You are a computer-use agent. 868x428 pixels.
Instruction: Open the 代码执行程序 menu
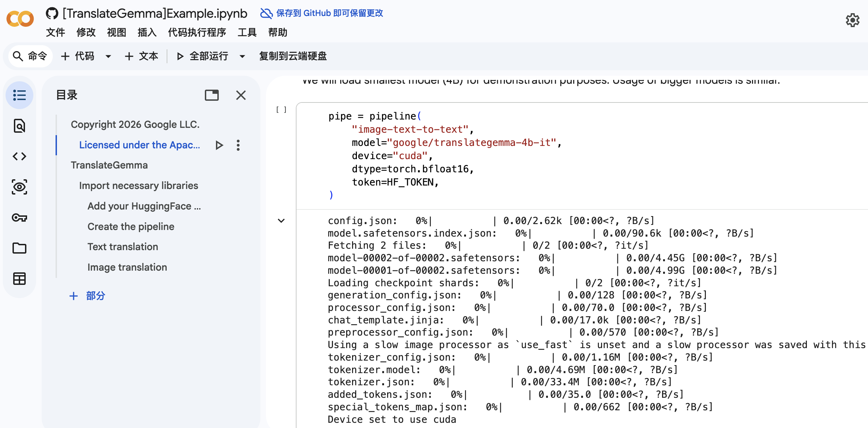pyautogui.click(x=197, y=33)
